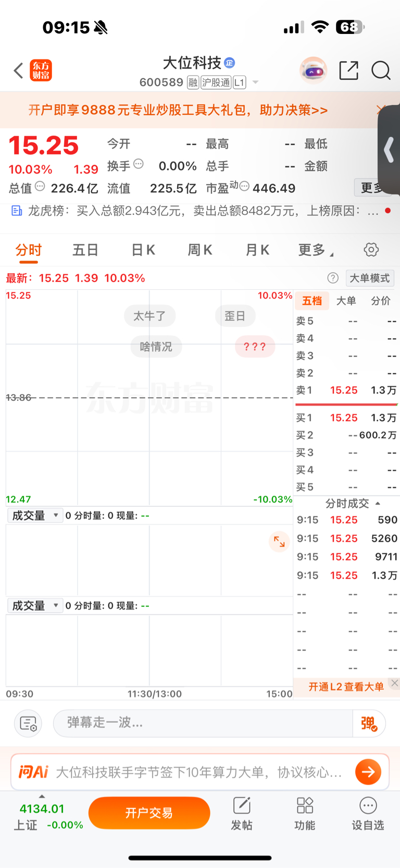Viewport: 400px width, 868px height.
Task: Open chart settings gear icon
Action: point(371,250)
